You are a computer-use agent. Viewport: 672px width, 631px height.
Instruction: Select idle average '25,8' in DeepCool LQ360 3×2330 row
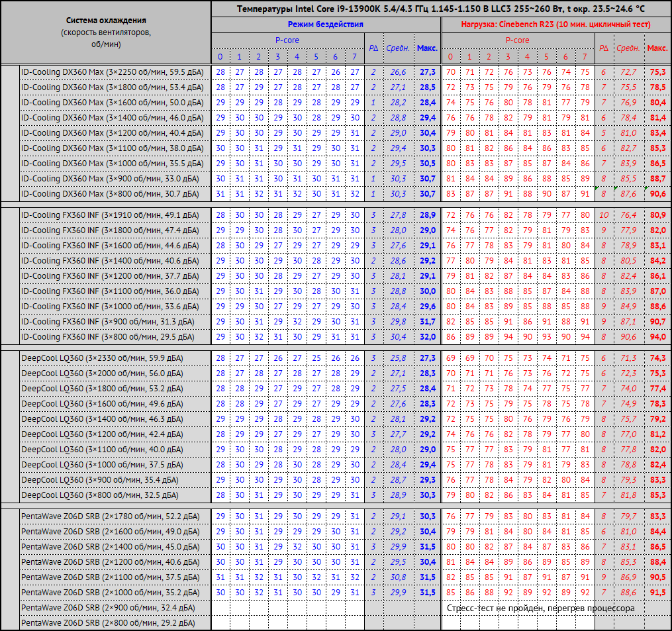398,358
